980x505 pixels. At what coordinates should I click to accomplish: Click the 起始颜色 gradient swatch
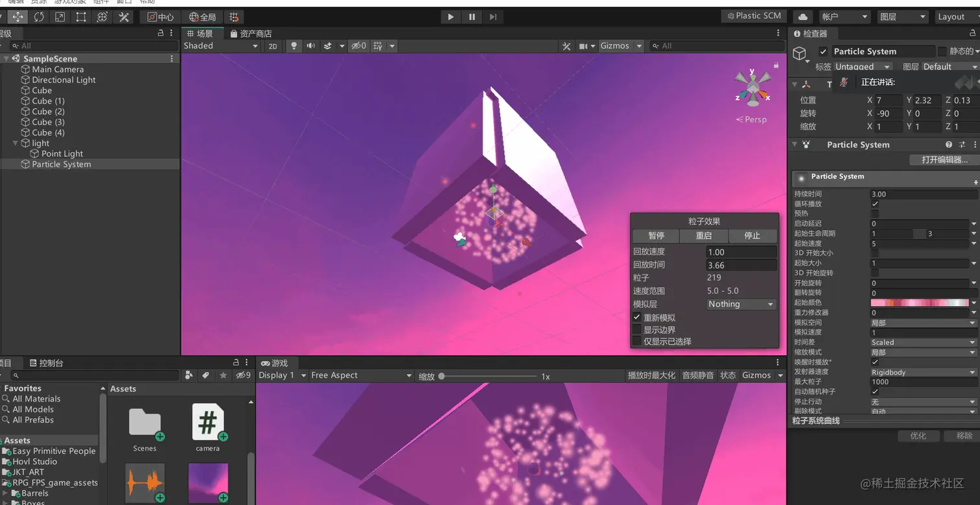(x=920, y=303)
